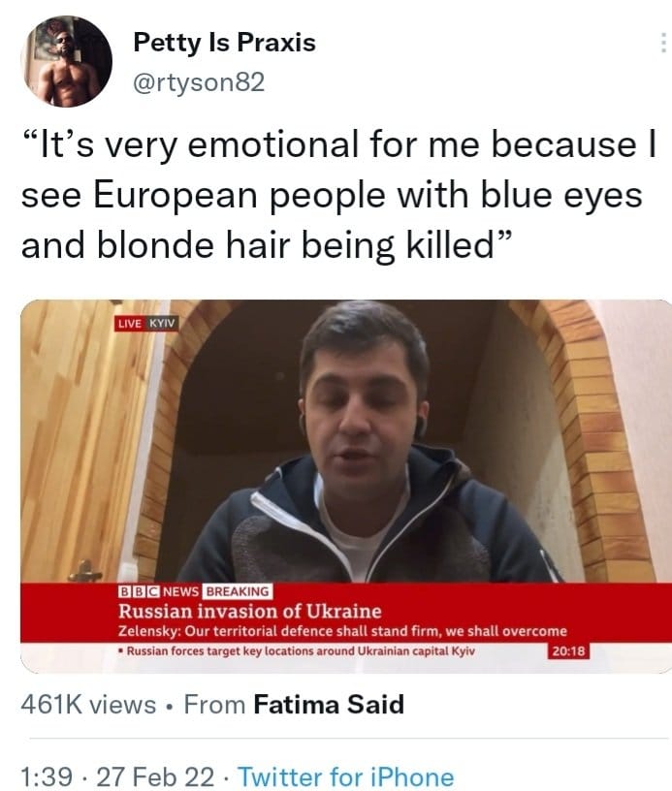Screen dimensions: 672x791
Task: Open the Fatima Said video source link
Action: [x=329, y=704]
